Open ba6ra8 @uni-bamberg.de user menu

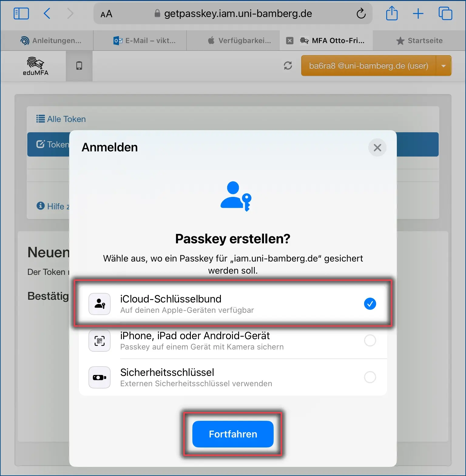point(369,66)
